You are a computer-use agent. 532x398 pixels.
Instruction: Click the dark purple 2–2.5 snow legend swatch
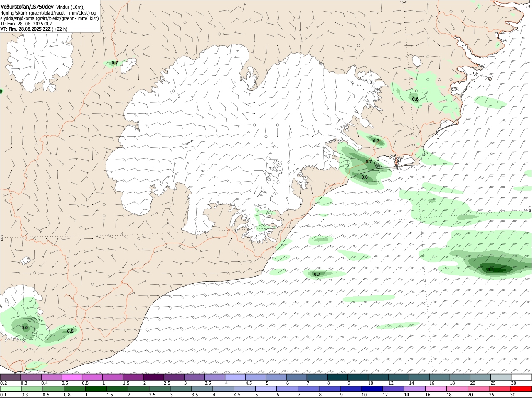[154, 377]
